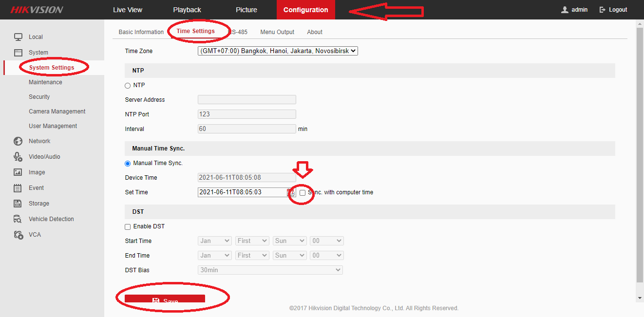The height and width of the screenshot is (317, 644).
Task: Open the End Time month dropdown
Action: coord(215,256)
